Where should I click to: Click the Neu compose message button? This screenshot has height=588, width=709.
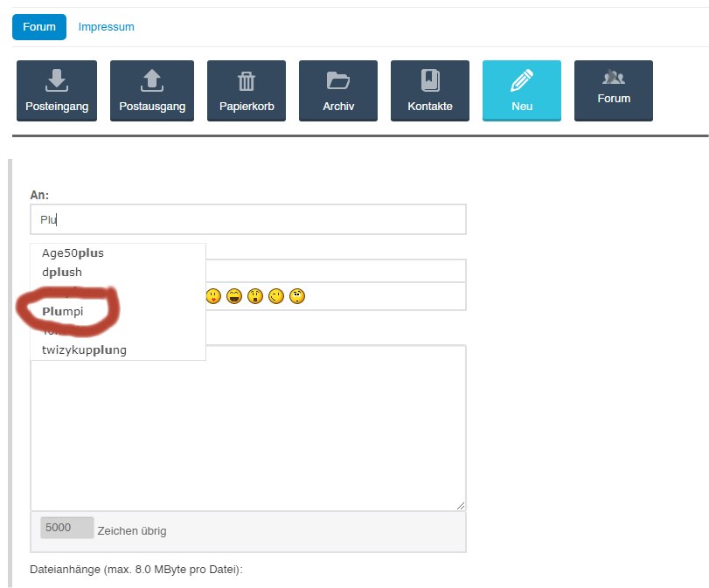click(x=521, y=91)
